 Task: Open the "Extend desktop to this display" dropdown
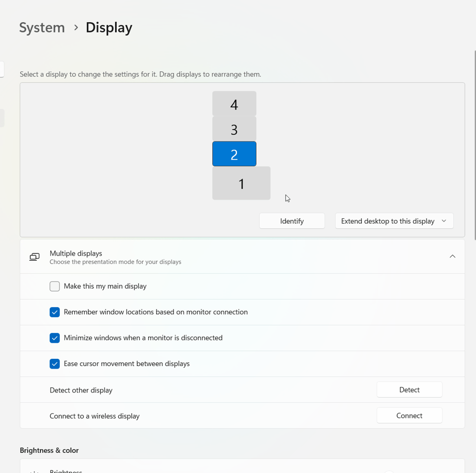pyautogui.click(x=394, y=220)
